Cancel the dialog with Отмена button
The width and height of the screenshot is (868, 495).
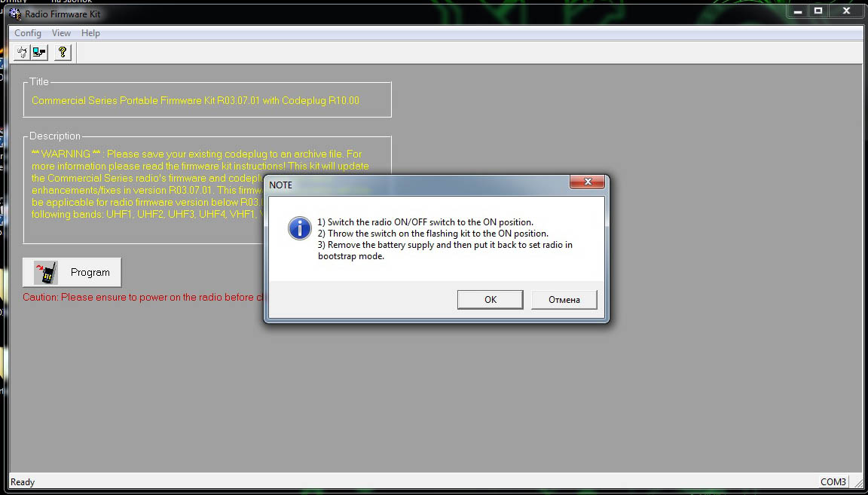coord(564,300)
